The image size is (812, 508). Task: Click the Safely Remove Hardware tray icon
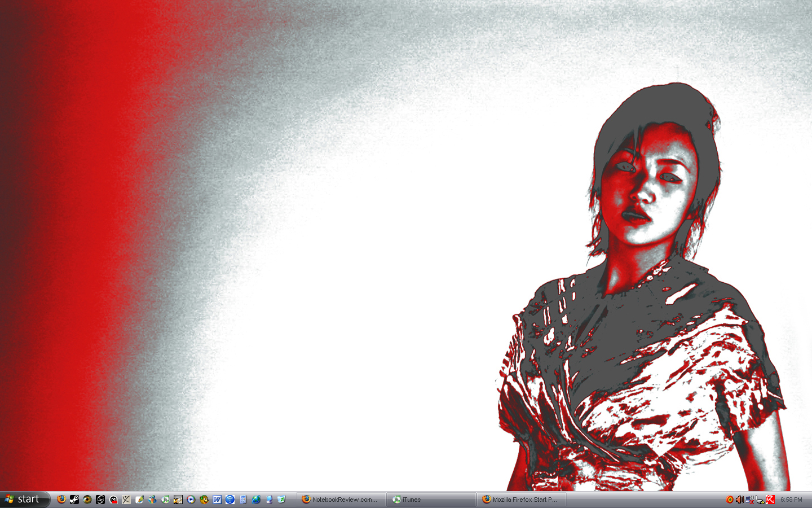(760, 500)
